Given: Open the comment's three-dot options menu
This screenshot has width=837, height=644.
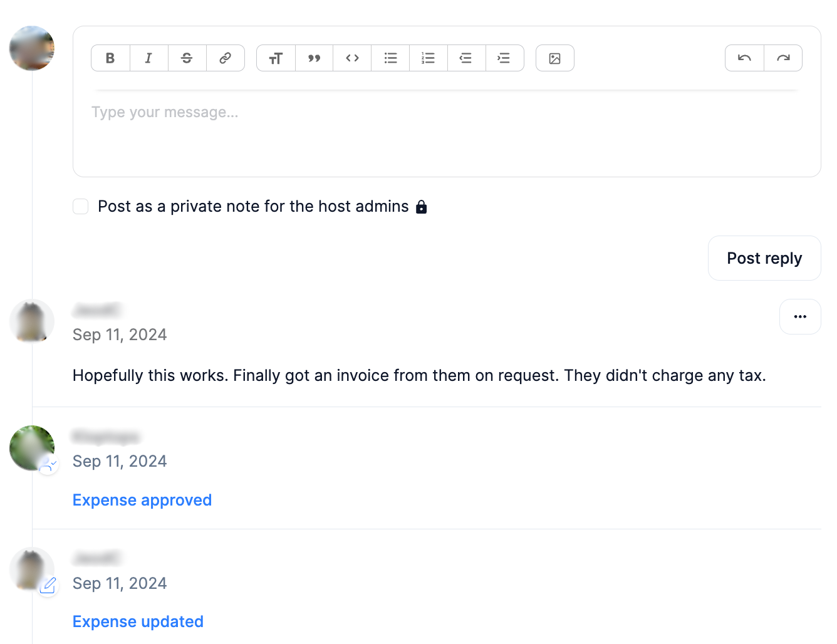Looking at the screenshot, I should click(x=800, y=317).
